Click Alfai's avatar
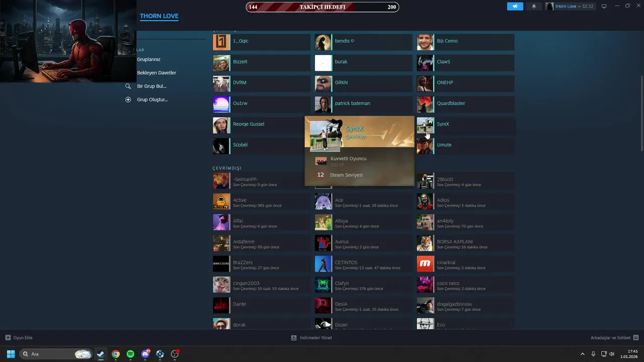 pyautogui.click(x=221, y=223)
